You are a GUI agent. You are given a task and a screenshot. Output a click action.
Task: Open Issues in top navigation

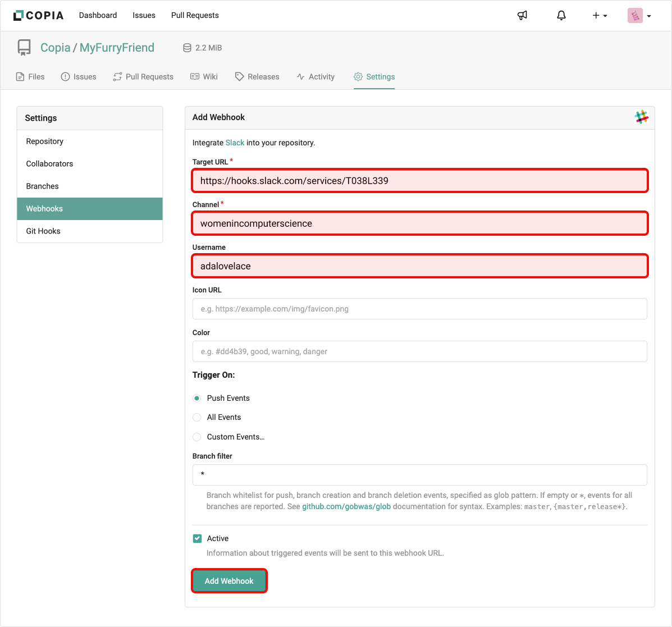tap(144, 15)
